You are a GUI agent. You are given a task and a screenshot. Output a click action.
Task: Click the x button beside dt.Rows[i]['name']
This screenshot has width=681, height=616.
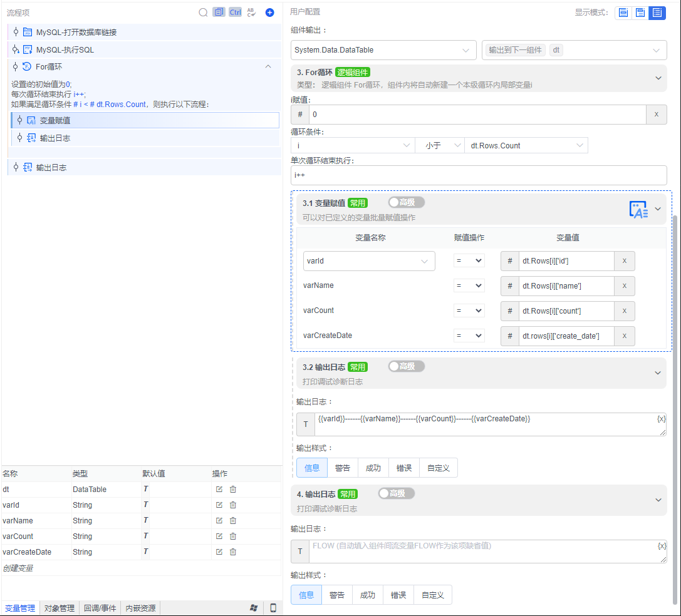625,285
